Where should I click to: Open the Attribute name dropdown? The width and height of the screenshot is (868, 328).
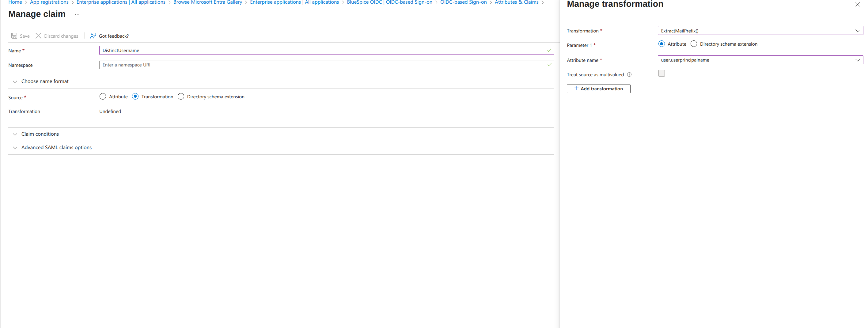[760, 60]
